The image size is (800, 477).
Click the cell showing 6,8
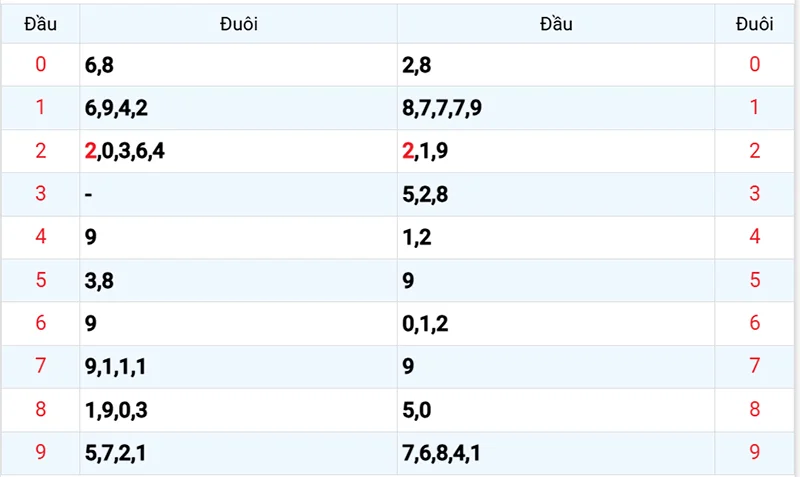99,65
